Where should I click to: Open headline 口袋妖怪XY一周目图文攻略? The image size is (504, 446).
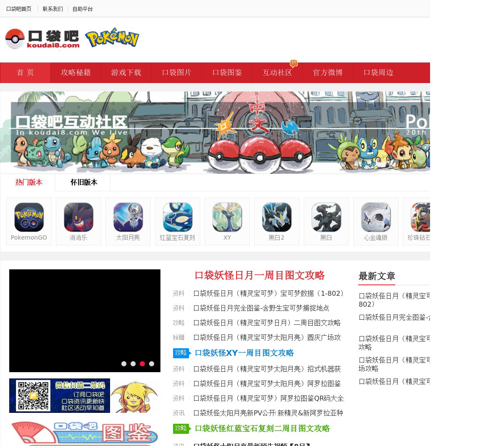(244, 353)
